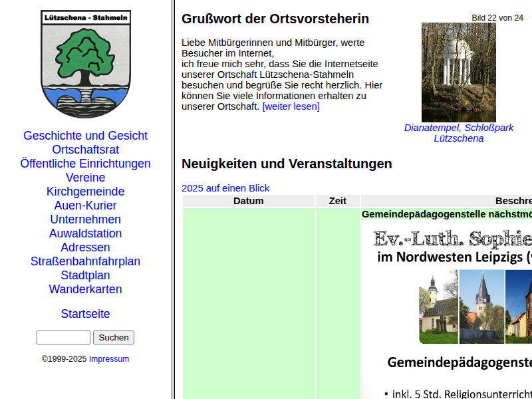Open the Auwaldstation page
This screenshot has height=399, width=532.
pyautogui.click(x=85, y=233)
